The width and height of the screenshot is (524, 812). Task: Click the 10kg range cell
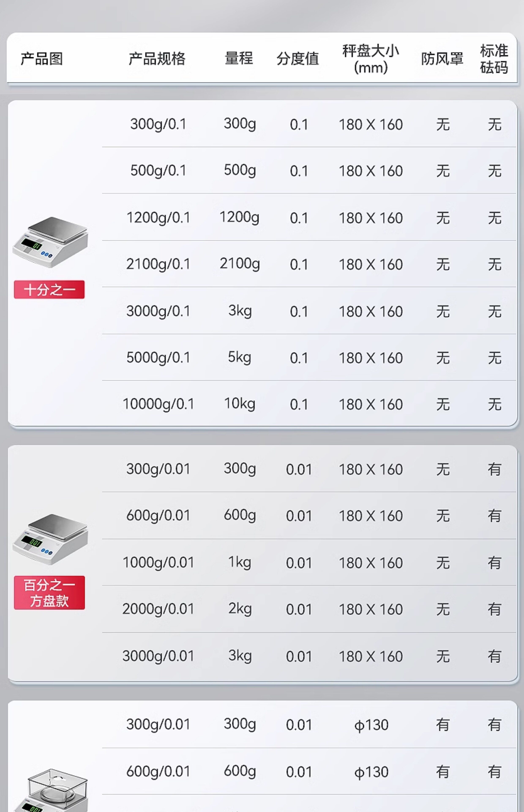click(240, 403)
